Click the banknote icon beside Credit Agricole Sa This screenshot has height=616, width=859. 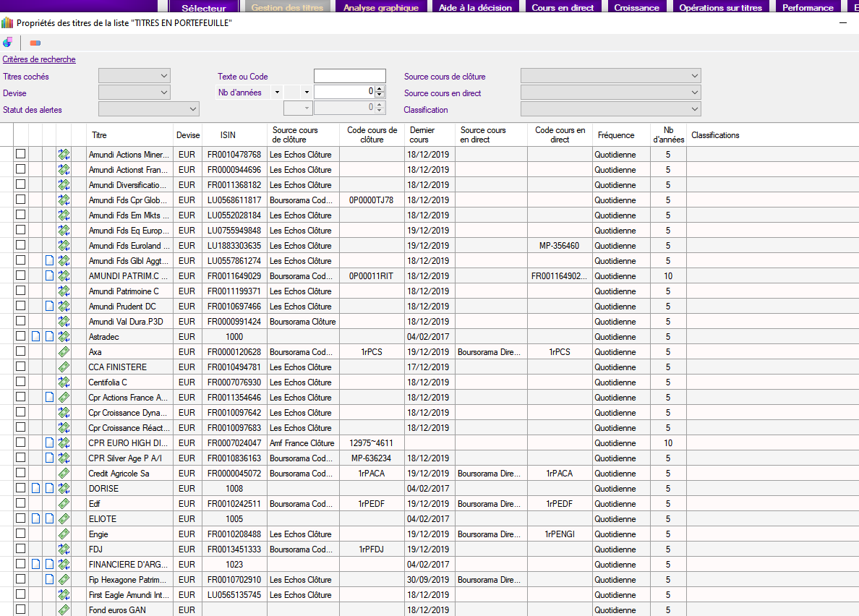click(64, 474)
